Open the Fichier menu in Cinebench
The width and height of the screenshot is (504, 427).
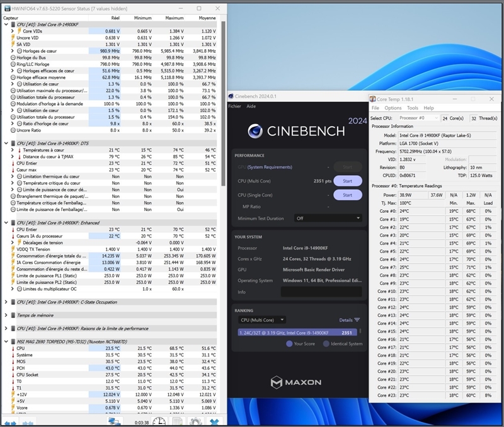[234, 106]
